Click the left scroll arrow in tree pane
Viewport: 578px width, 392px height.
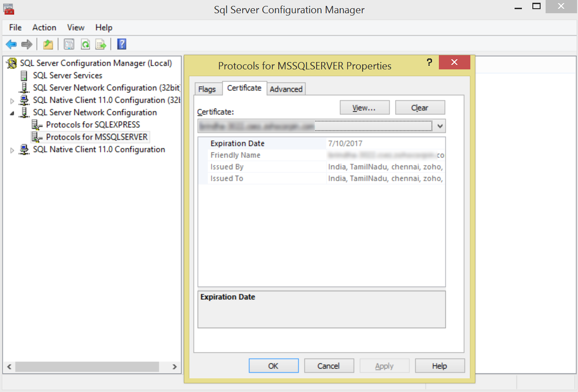point(9,366)
